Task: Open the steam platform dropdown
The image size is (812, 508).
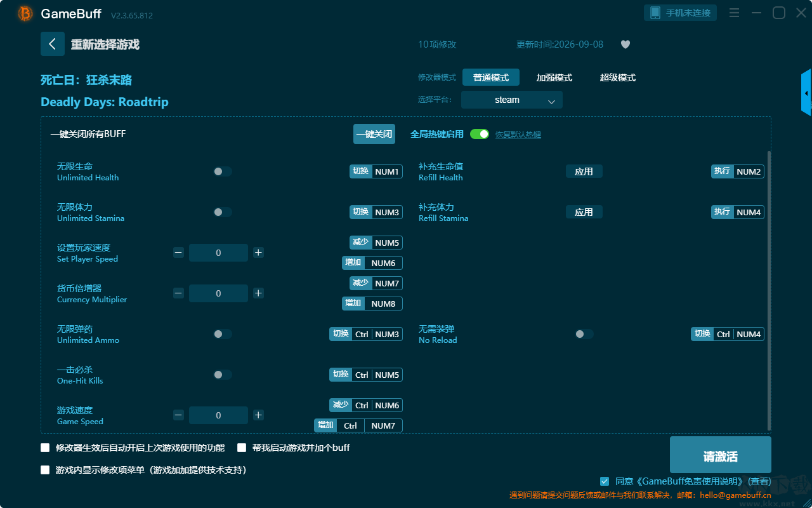Action: 512,100
